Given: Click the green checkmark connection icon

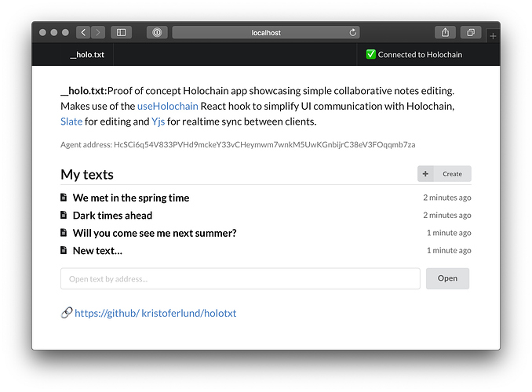Looking at the screenshot, I should pos(370,54).
